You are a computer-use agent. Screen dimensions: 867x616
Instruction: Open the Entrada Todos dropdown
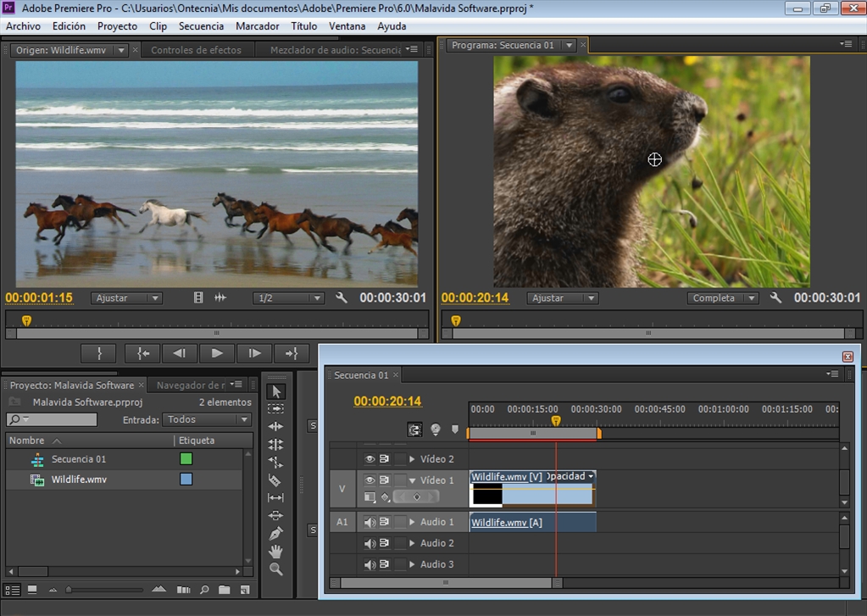tap(207, 419)
